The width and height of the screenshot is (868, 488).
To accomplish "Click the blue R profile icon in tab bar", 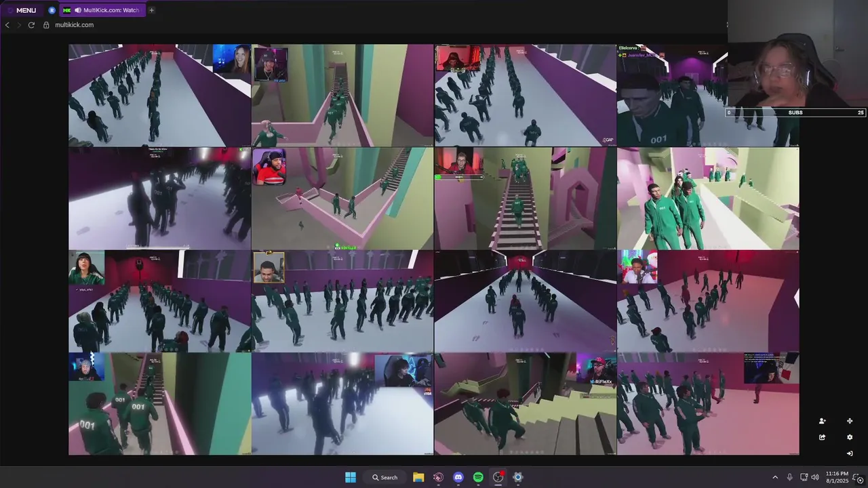I will point(52,10).
